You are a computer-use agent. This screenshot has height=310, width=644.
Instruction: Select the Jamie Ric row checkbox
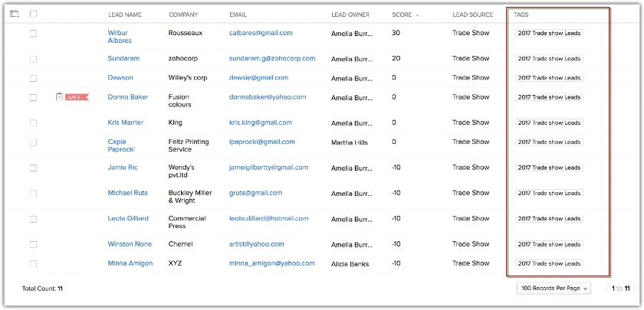tap(33, 168)
